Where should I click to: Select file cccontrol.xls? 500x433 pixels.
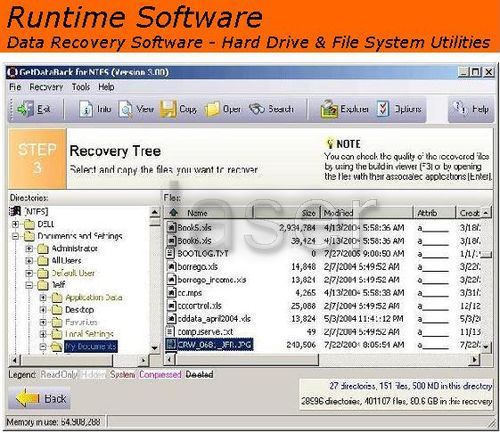[x=199, y=305]
